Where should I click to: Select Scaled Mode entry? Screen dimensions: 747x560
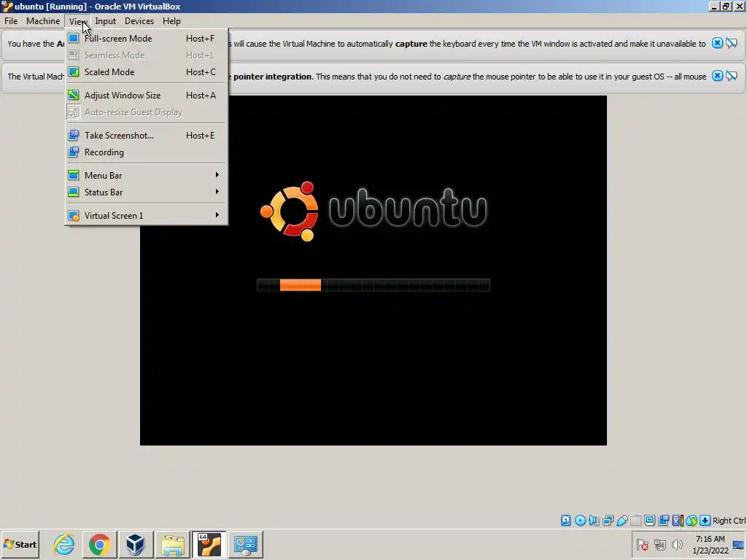pyautogui.click(x=146, y=72)
